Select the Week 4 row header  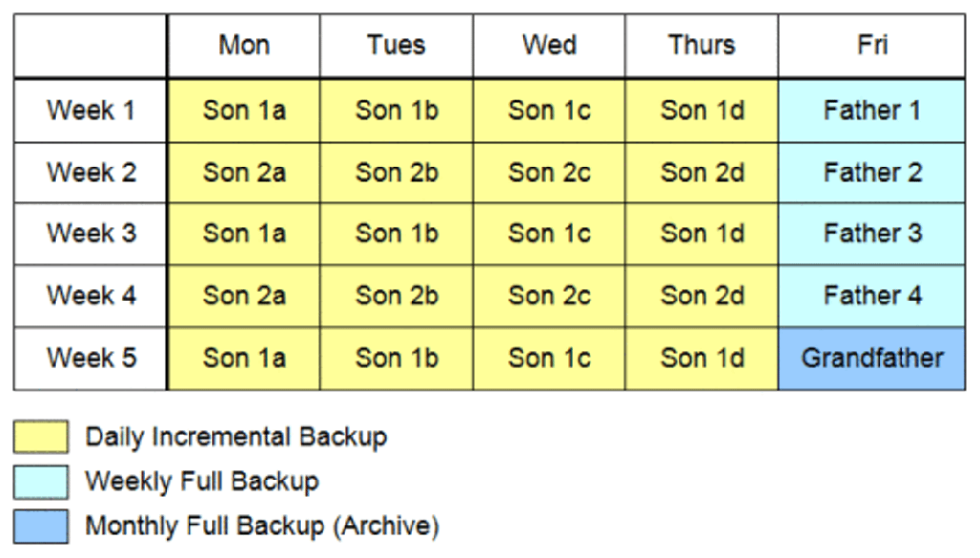point(91,296)
